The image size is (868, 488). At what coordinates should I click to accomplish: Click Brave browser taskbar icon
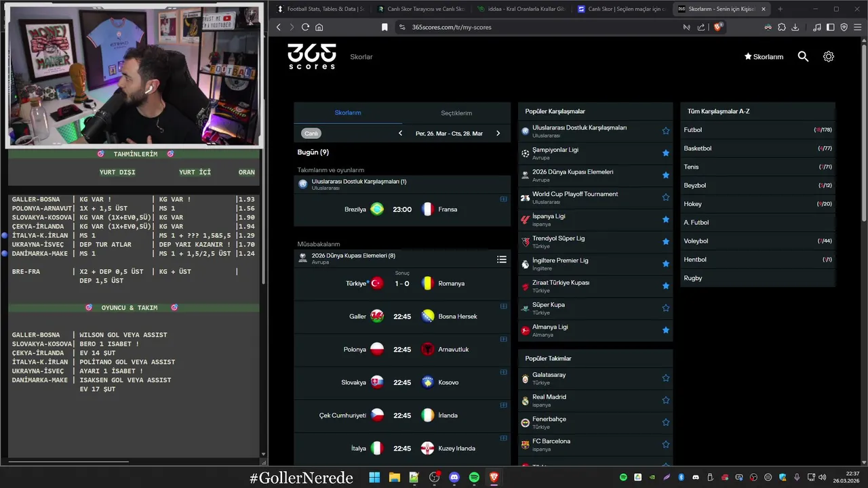(494, 478)
